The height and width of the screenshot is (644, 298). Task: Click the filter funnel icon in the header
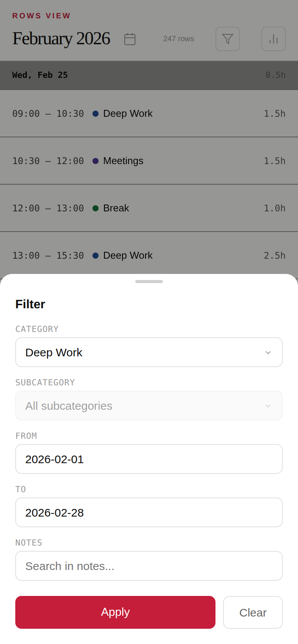(227, 39)
